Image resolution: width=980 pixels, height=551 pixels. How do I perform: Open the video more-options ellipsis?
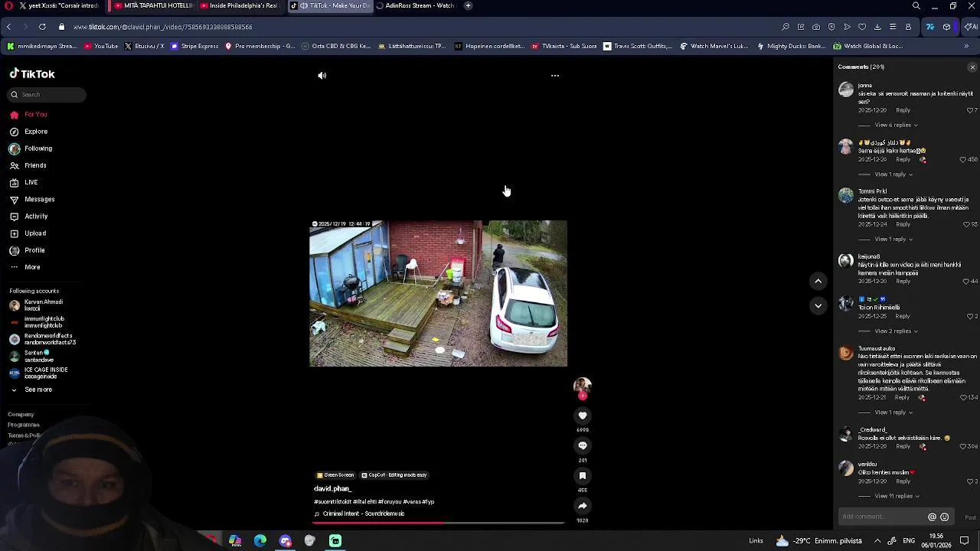(555, 76)
